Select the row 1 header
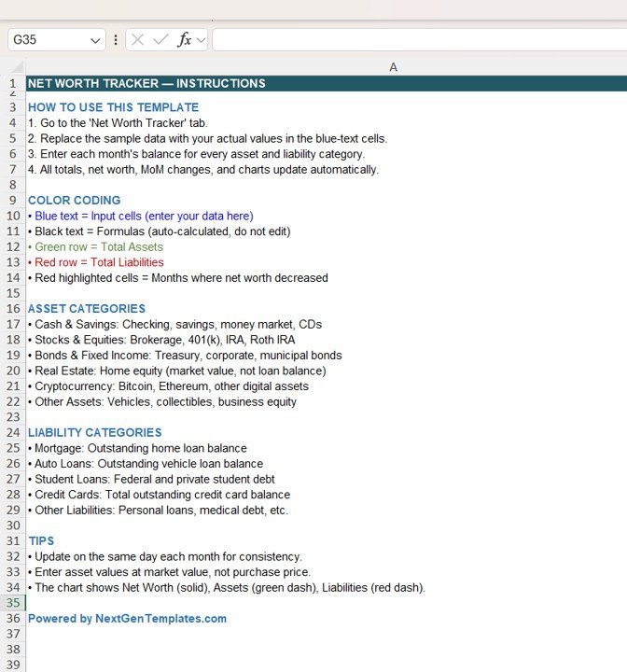This screenshot has height=672, width=627. coord(13,83)
